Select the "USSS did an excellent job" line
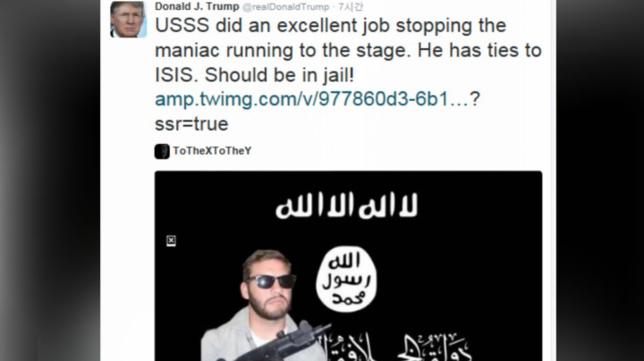This screenshot has height=361, width=644. (x=331, y=26)
